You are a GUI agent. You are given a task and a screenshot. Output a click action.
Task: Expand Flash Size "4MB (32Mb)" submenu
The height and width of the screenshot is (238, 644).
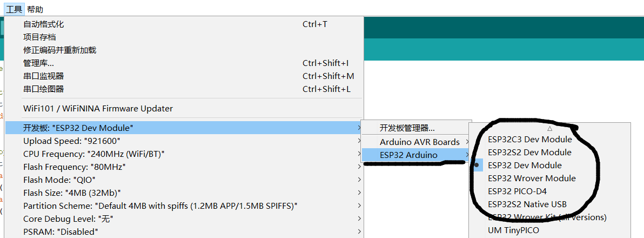pyautogui.click(x=184, y=193)
